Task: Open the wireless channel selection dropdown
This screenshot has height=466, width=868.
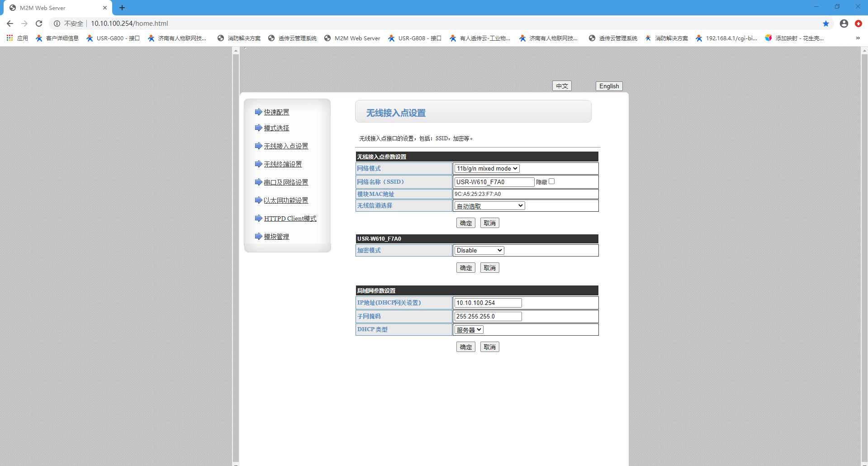Action: [489, 206]
